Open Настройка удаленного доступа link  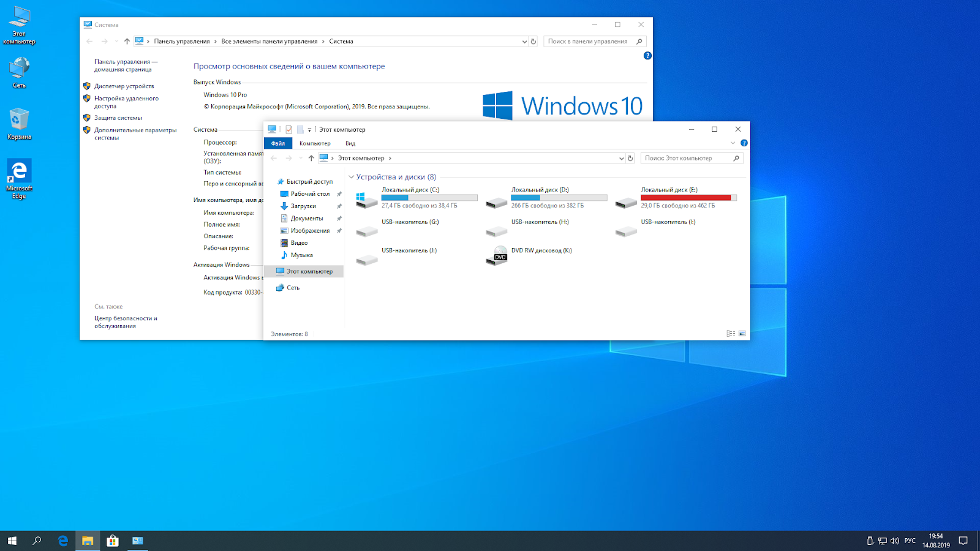[126, 102]
